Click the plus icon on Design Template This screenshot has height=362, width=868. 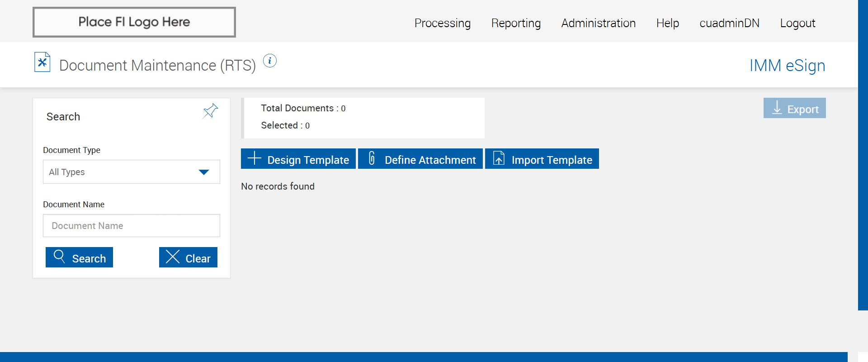(x=255, y=158)
